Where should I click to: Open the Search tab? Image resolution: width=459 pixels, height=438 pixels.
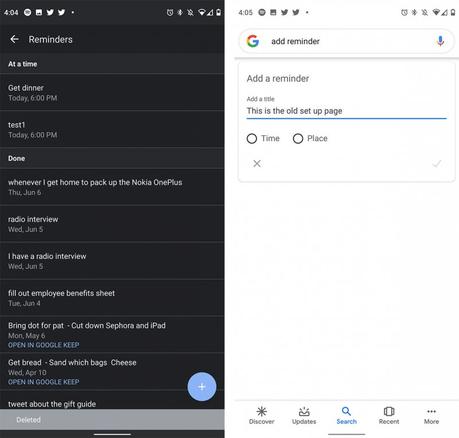point(346,415)
